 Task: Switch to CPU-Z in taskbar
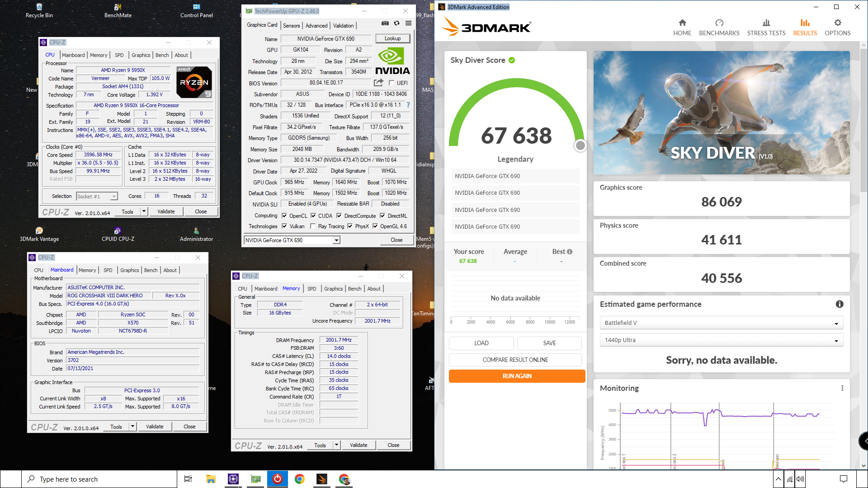[x=233, y=479]
